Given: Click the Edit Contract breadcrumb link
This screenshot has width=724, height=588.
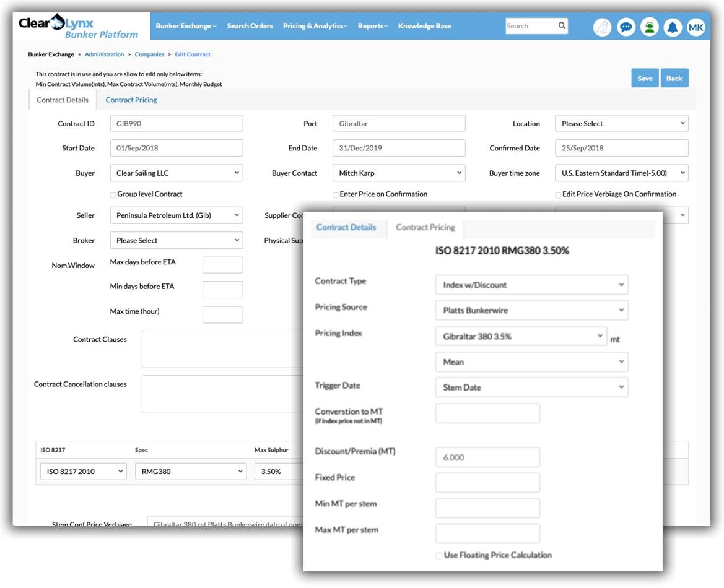Looking at the screenshot, I should [x=193, y=54].
